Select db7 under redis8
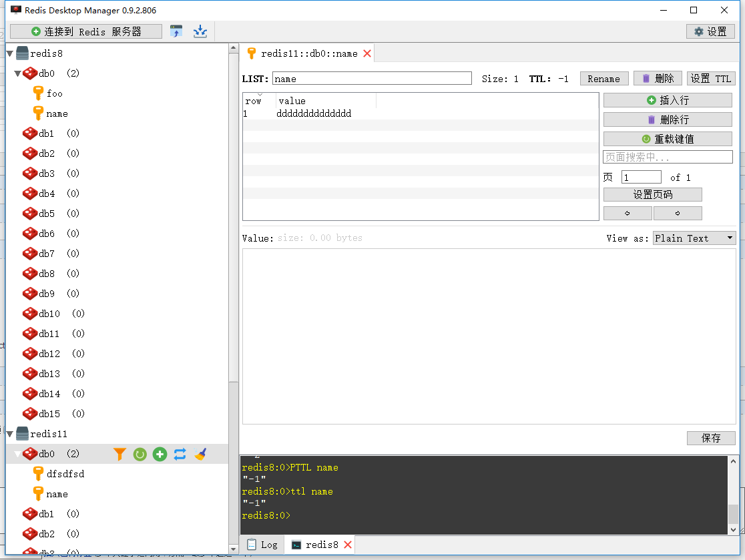 47,254
